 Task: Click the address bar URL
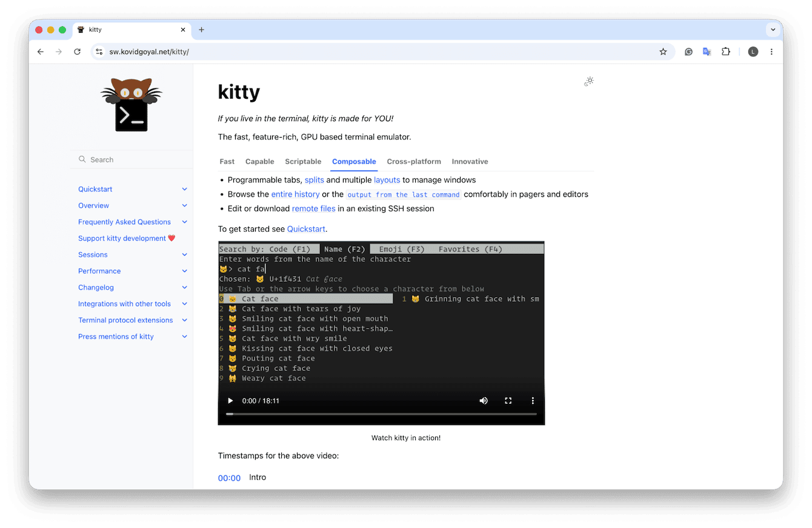click(x=149, y=52)
